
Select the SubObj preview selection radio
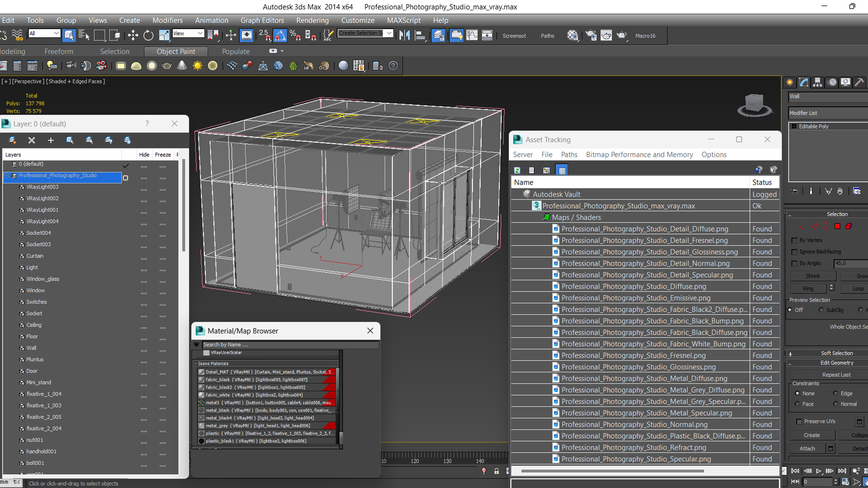tap(821, 310)
